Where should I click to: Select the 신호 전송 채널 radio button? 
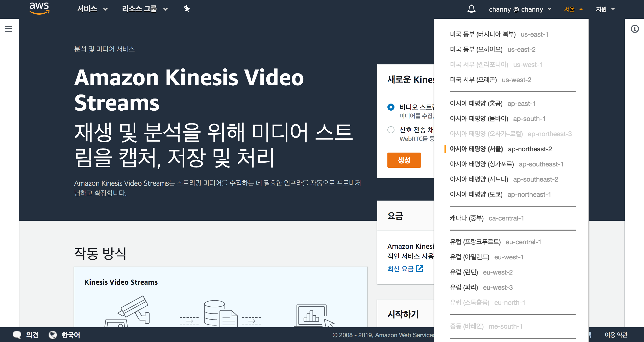click(x=391, y=130)
